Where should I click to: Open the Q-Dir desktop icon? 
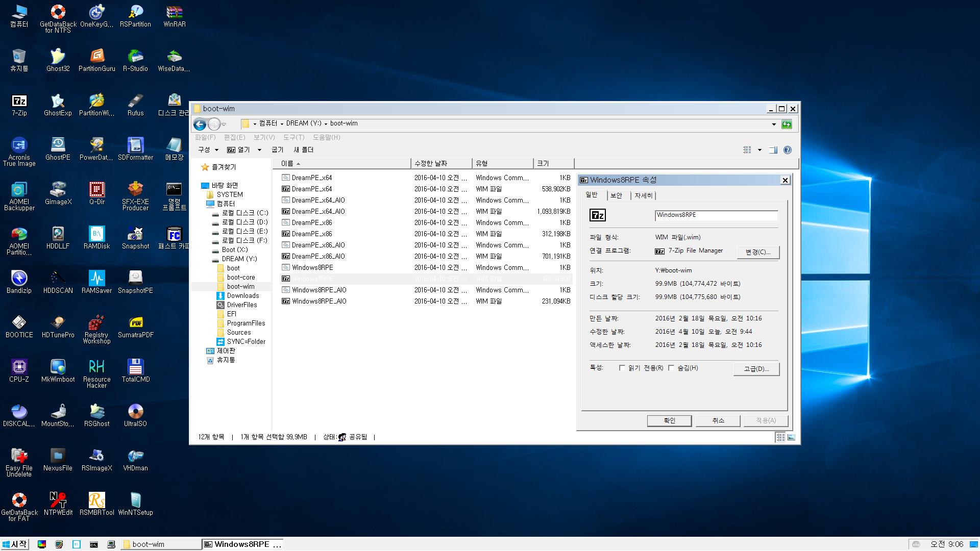(x=97, y=193)
